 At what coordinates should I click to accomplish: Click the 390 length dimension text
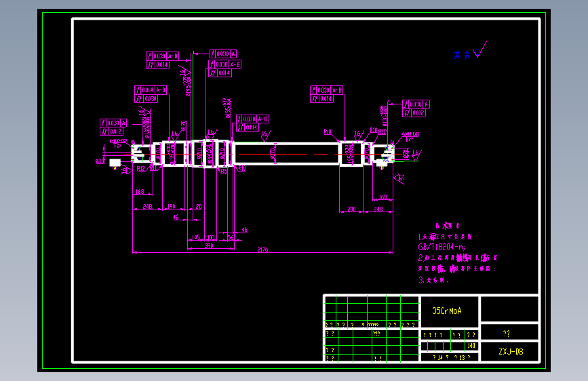pos(209,245)
